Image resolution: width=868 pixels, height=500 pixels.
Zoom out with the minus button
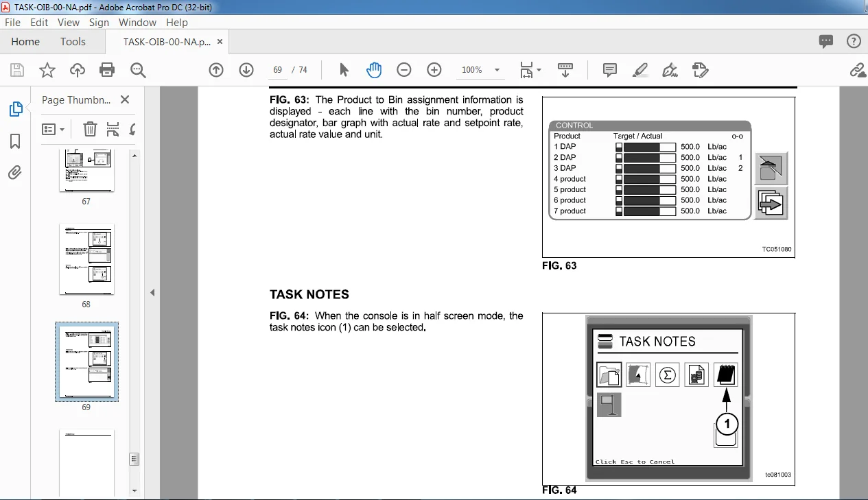click(x=404, y=70)
